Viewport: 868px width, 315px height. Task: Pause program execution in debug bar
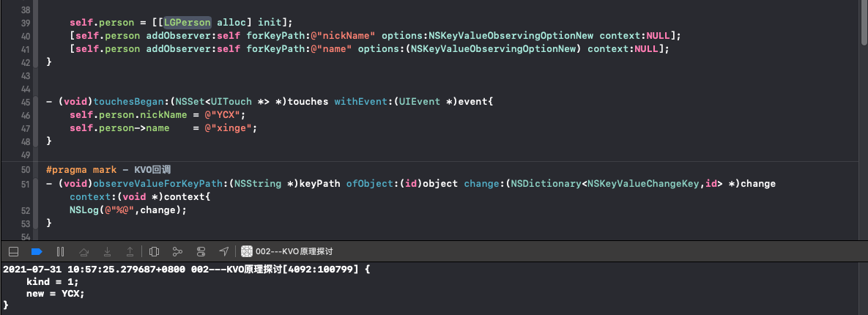[60, 252]
